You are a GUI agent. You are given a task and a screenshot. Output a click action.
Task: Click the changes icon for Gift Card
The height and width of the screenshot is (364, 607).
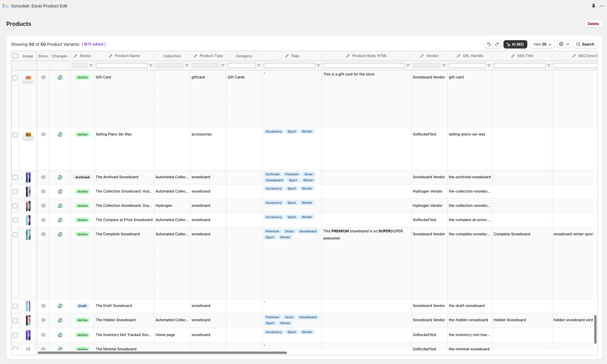click(60, 77)
